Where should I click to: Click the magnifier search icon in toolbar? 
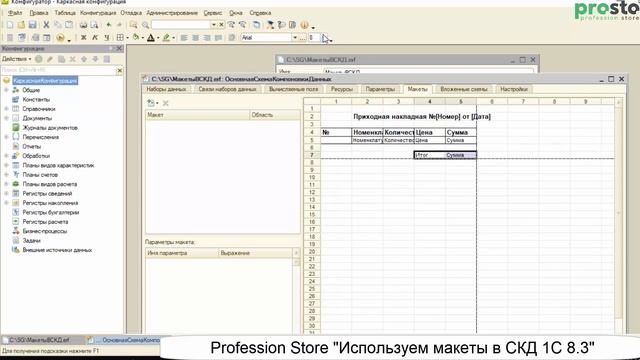[x=145, y=25]
